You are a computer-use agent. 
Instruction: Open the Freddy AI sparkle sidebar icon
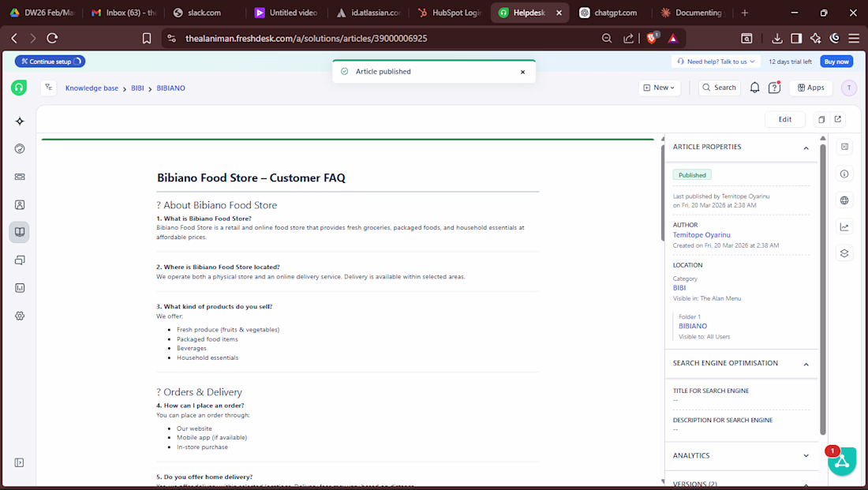point(20,122)
